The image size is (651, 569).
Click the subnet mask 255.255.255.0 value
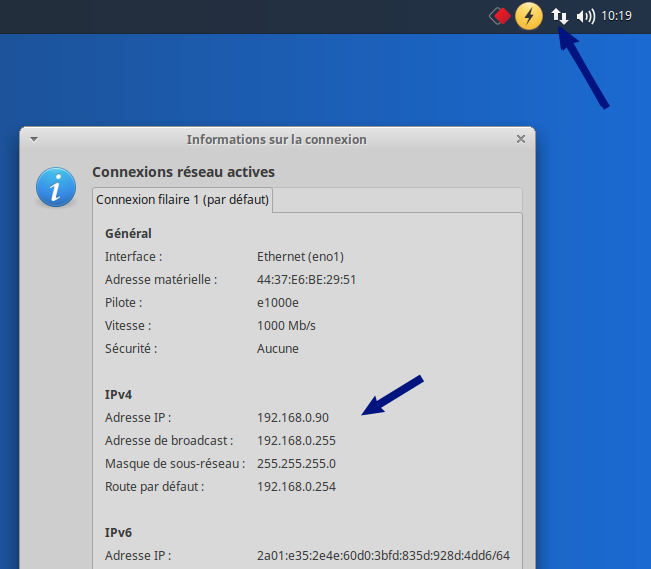296,463
